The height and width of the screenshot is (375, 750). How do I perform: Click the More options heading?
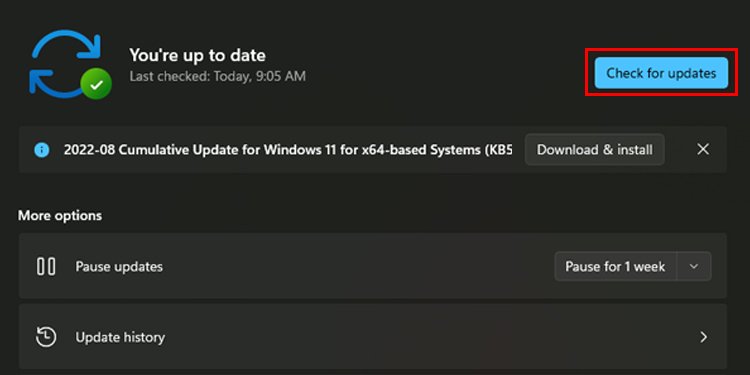click(60, 216)
